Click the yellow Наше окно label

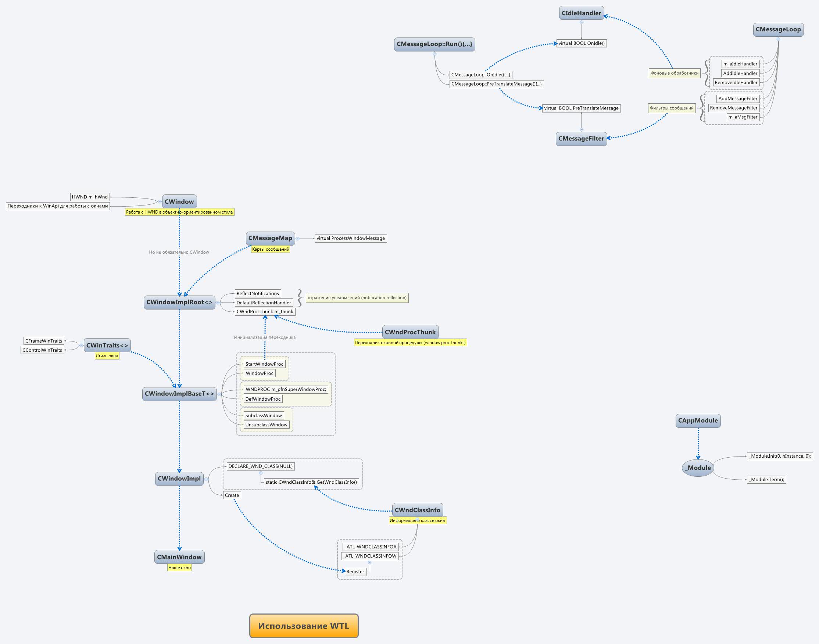point(179,568)
